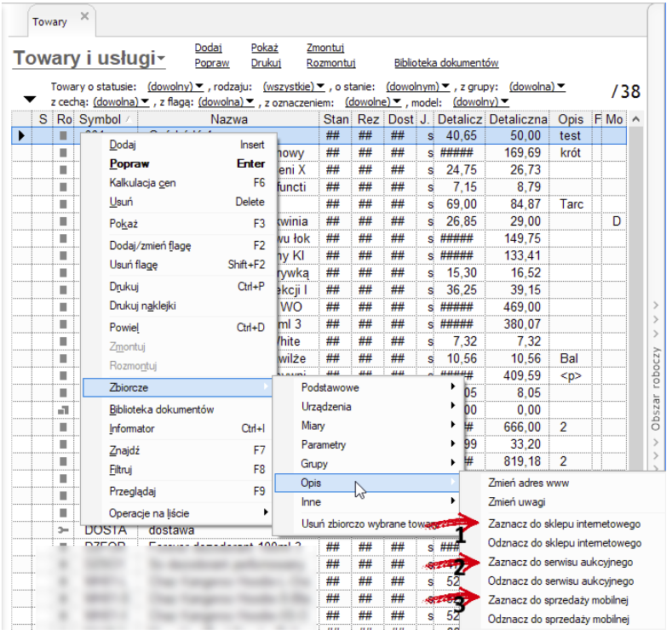Click the Popraw link at top

click(x=212, y=63)
